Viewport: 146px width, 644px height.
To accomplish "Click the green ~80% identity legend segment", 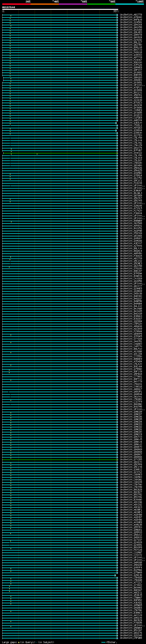I will 101,4.
